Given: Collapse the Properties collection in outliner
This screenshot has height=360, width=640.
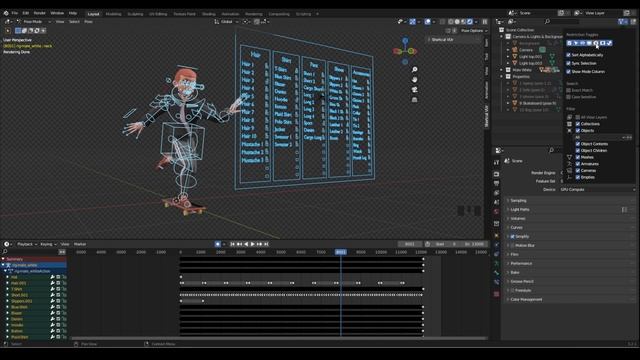Looking at the screenshot, I should pyautogui.click(x=502, y=77).
